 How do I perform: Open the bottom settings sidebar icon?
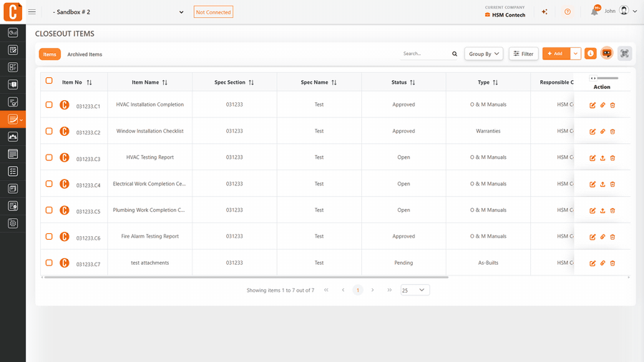(x=13, y=223)
